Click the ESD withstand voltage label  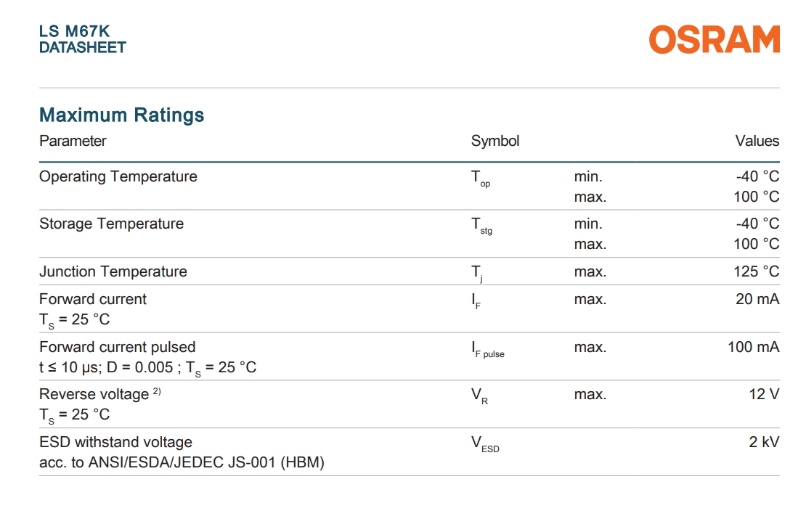pyautogui.click(x=115, y=442)
